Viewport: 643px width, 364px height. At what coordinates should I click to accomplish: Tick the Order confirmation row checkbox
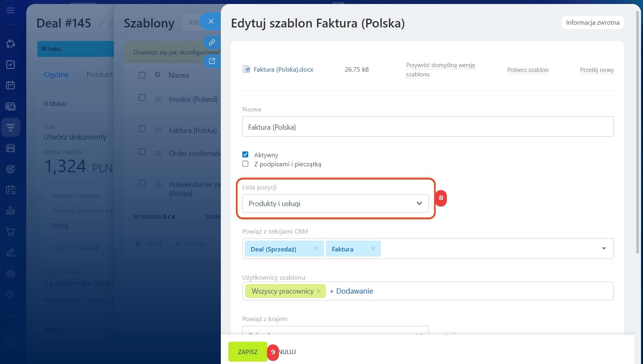click(x=142, y=152)
